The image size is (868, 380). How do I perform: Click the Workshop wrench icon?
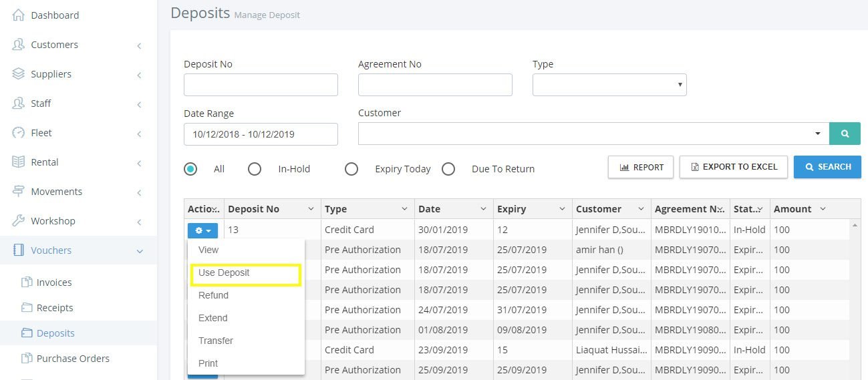click(19, 220)
